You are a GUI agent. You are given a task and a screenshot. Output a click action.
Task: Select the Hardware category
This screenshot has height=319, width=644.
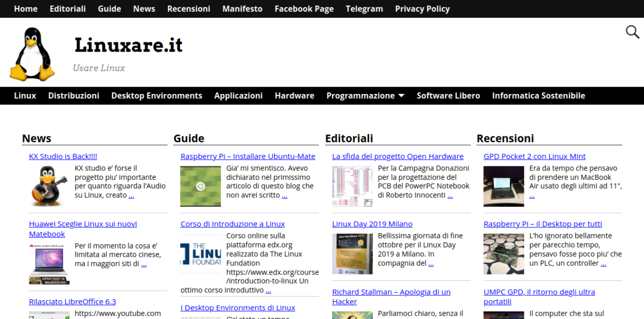click(x=295, y=96)
